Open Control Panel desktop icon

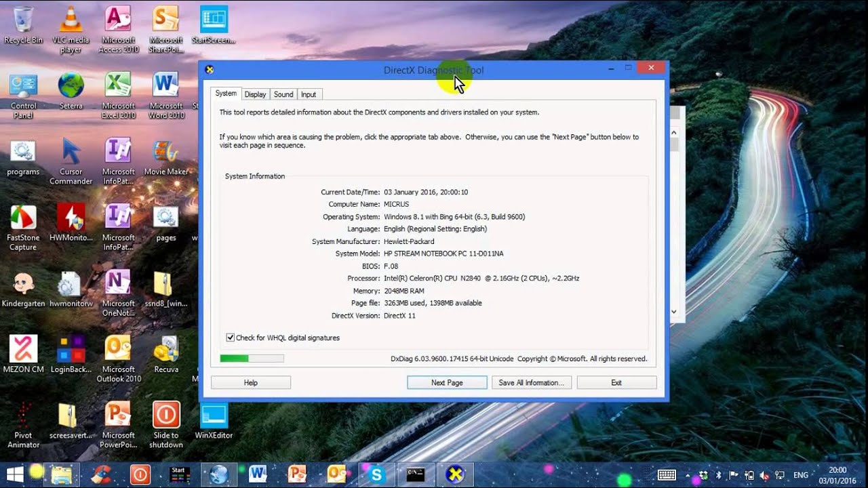(23, 96)
